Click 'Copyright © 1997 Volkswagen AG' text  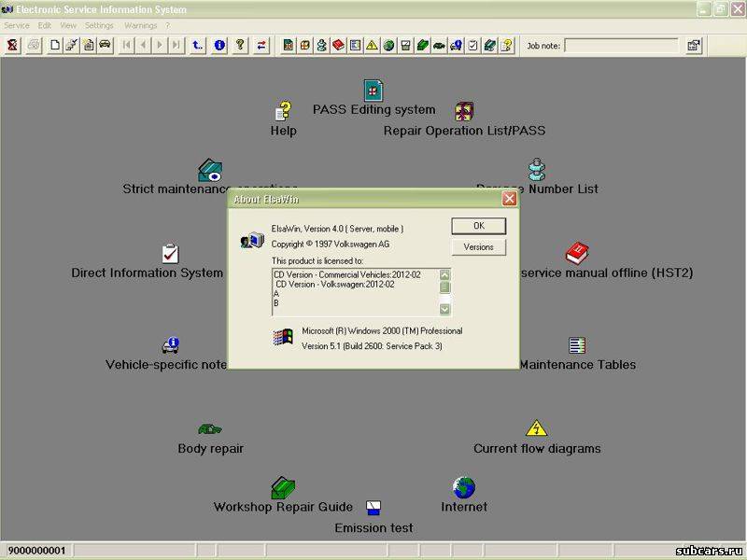coord(331,244)
